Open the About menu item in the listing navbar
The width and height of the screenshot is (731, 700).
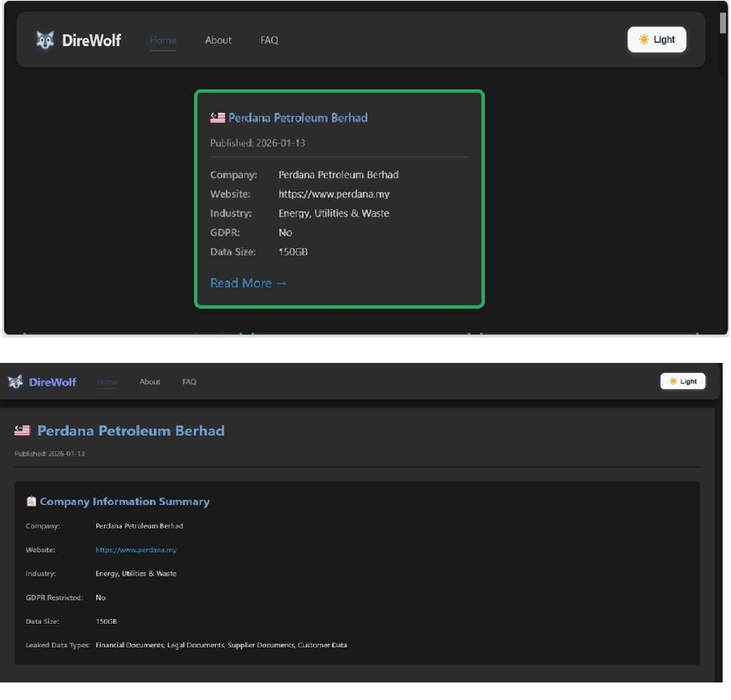[218, 40]
